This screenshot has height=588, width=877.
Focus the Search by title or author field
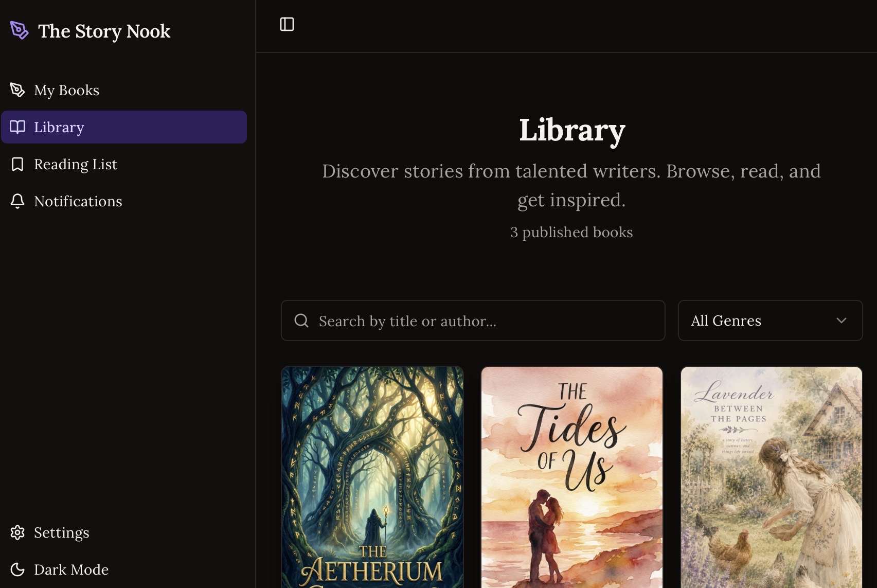tap(473, 320)
